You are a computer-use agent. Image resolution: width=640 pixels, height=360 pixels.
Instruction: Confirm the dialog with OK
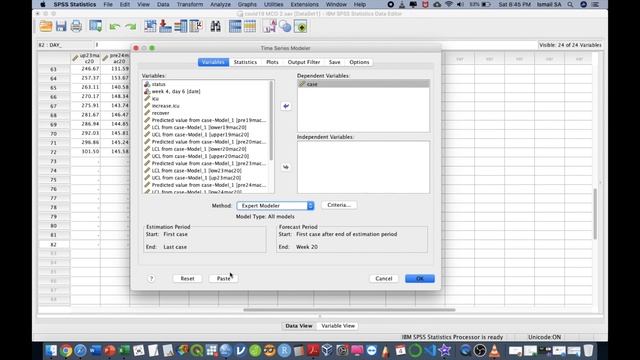coord(420,278)
